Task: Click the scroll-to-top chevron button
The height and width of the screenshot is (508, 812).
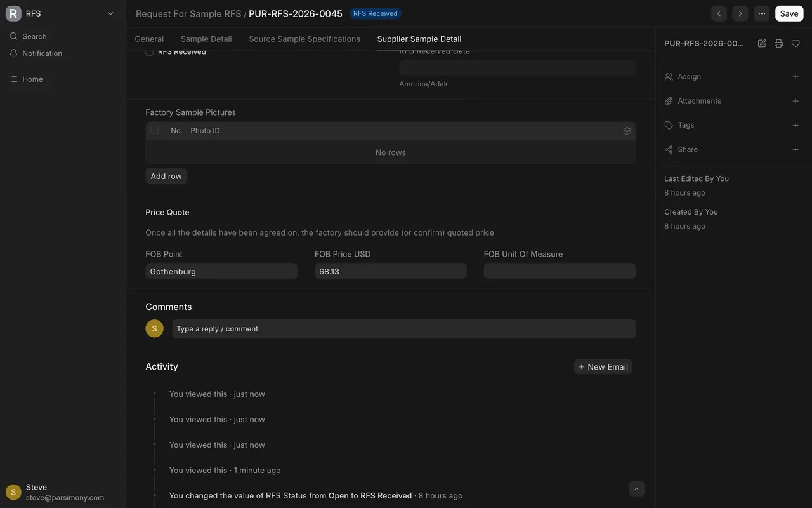Action: [x=636, y=488]
